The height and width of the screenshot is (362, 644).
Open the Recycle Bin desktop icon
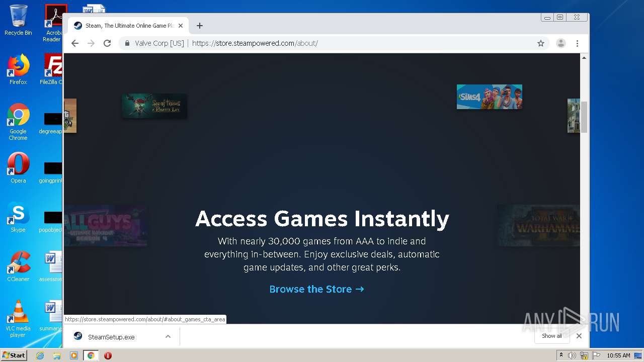[18, 20]
